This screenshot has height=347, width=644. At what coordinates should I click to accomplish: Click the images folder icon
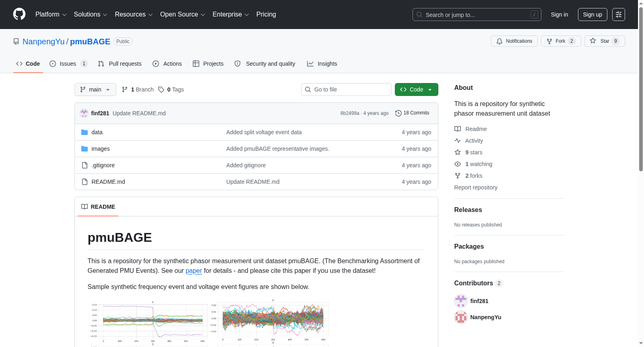tap(85, 149)
